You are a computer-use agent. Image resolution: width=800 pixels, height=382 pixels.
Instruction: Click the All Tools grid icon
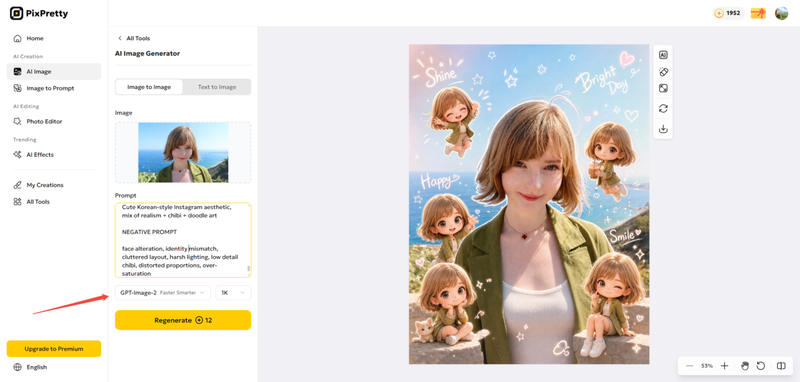17,201
